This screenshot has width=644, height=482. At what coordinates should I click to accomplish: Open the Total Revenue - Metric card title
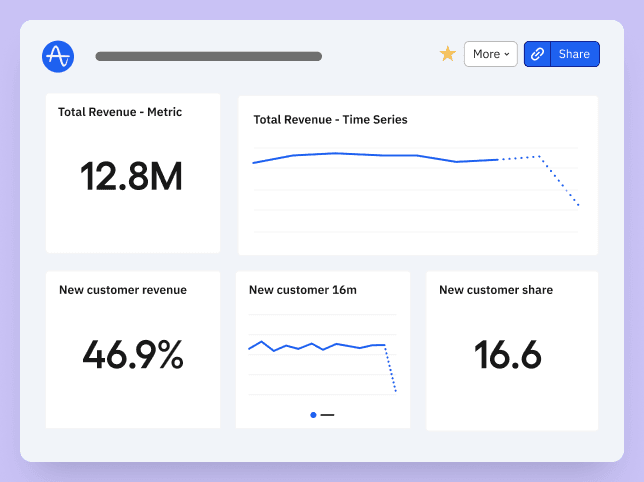pos(120,112)
